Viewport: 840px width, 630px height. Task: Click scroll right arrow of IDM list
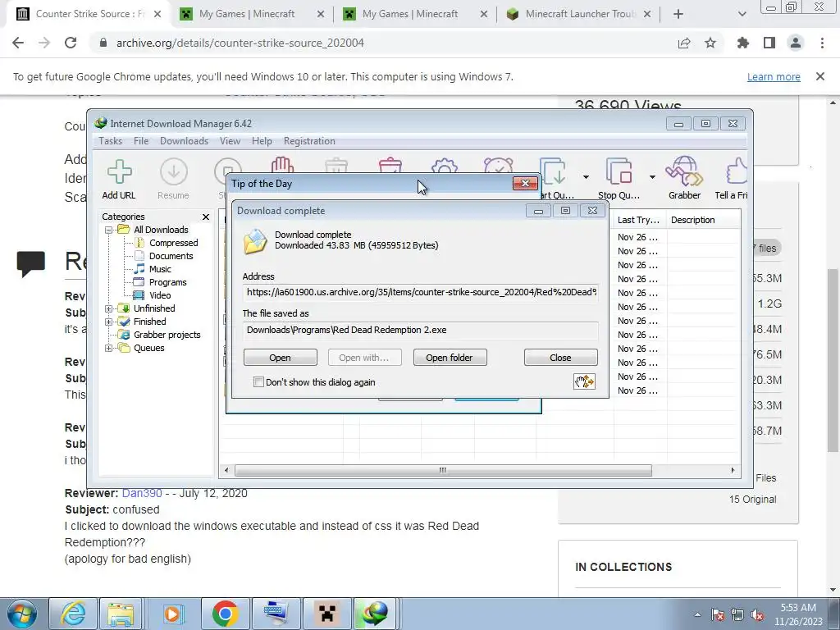[733, 470]
